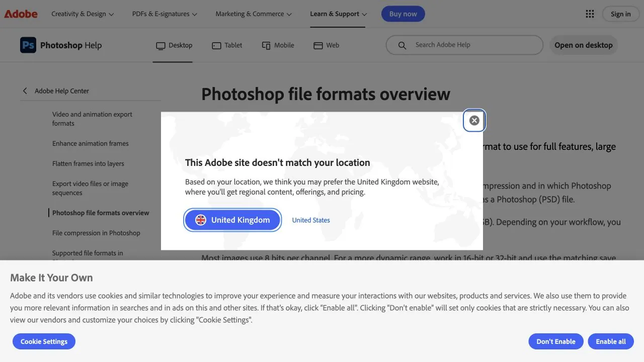Click the Sign in button
Image resolution: width=644 pixels, height=362 pixels.
point(620,14)
